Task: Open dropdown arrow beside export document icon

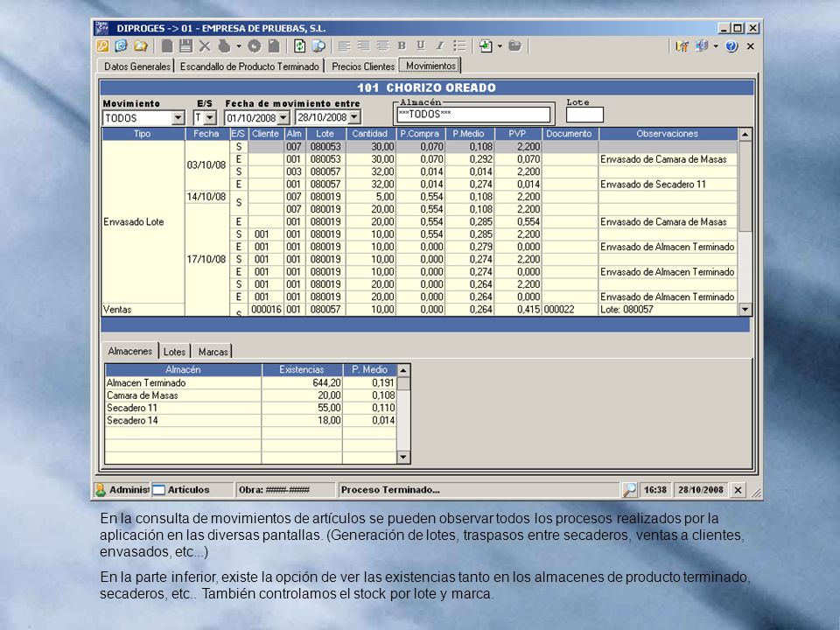Action: (x=500, y=46)
